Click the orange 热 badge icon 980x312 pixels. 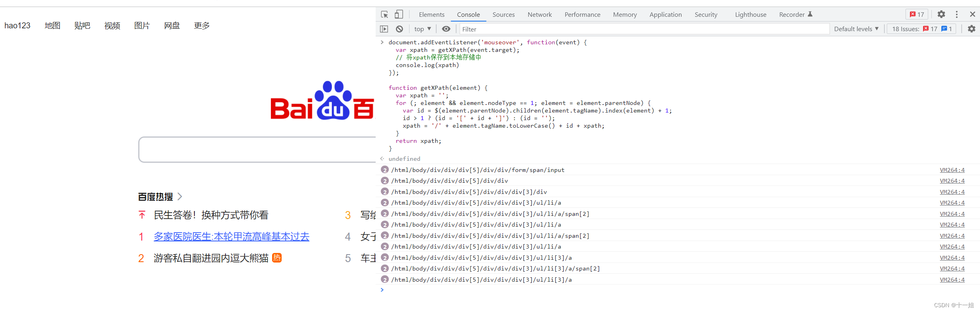pos(277,258)
